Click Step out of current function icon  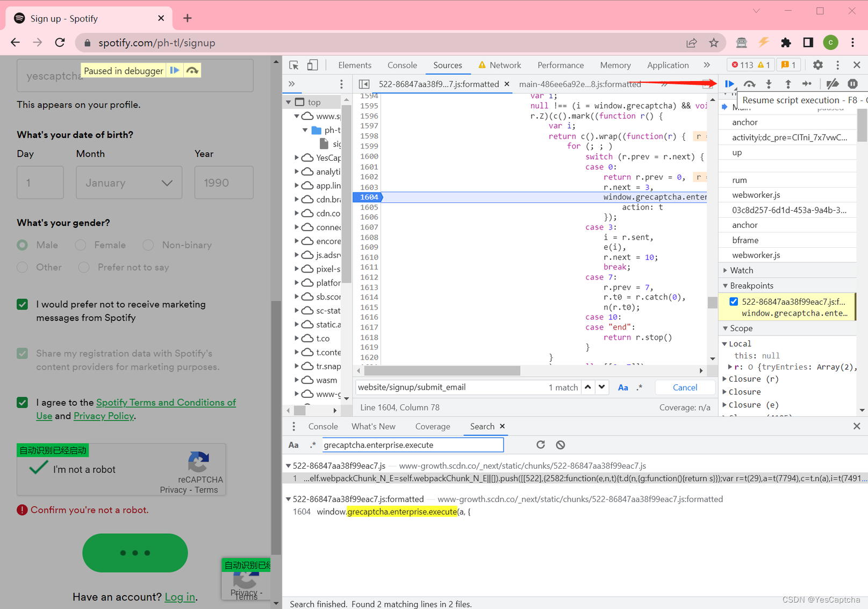point(788,84)
